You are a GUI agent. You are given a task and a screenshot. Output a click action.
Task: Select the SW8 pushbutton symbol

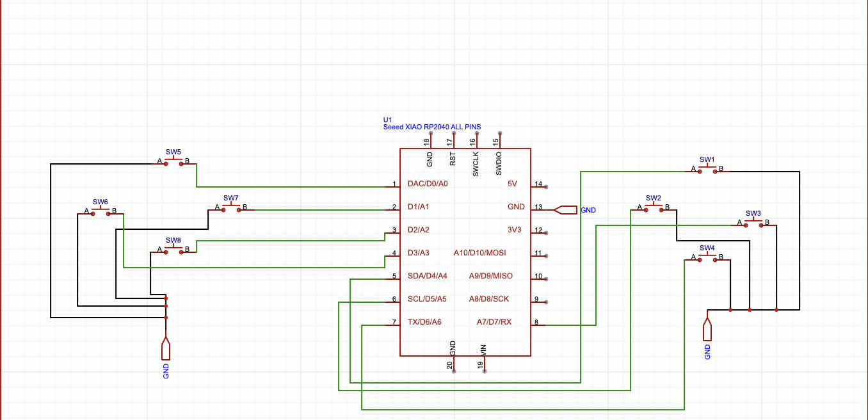coord(173,250)
